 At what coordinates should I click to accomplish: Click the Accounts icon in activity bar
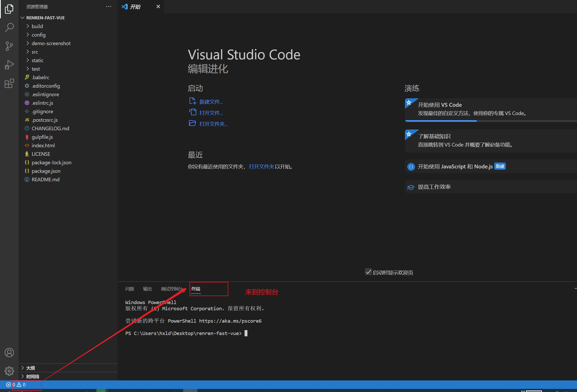click(x=9, y=353)
